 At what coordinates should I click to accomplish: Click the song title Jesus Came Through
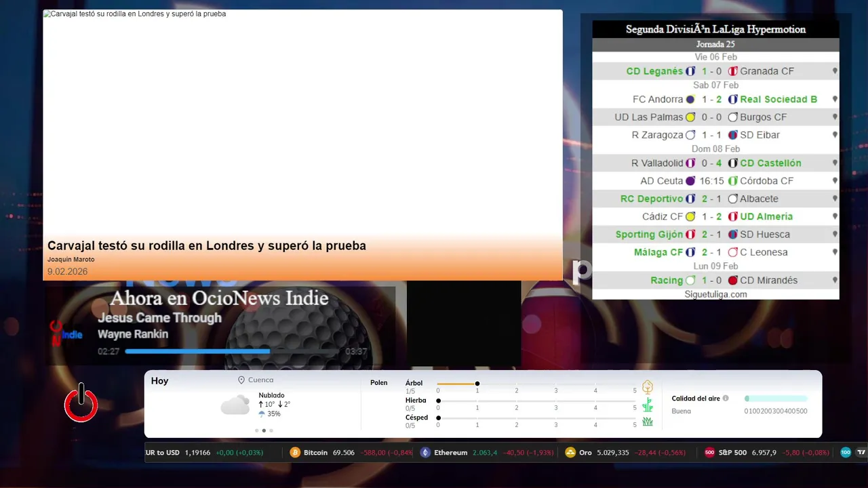[x=159, y=318]
